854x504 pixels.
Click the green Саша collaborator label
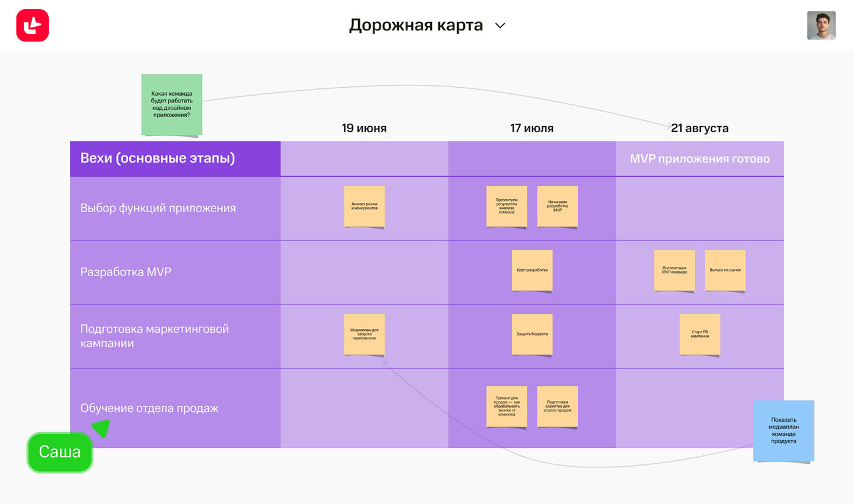pyautogui.click(x=60, y=452)
